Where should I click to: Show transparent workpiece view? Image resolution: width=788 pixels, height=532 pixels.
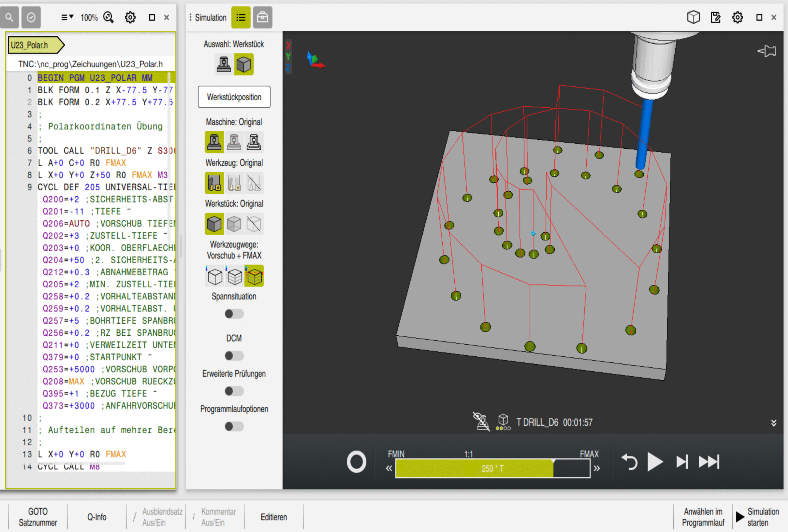(234, 224)
